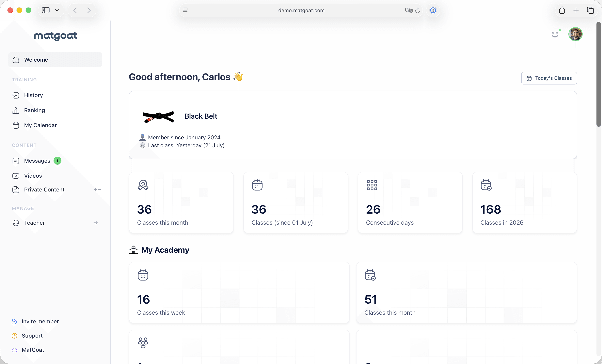Click the History chart icon
The height and width of the screenshot is (364, 602).
pyautogui.click(x=16, y=95)
